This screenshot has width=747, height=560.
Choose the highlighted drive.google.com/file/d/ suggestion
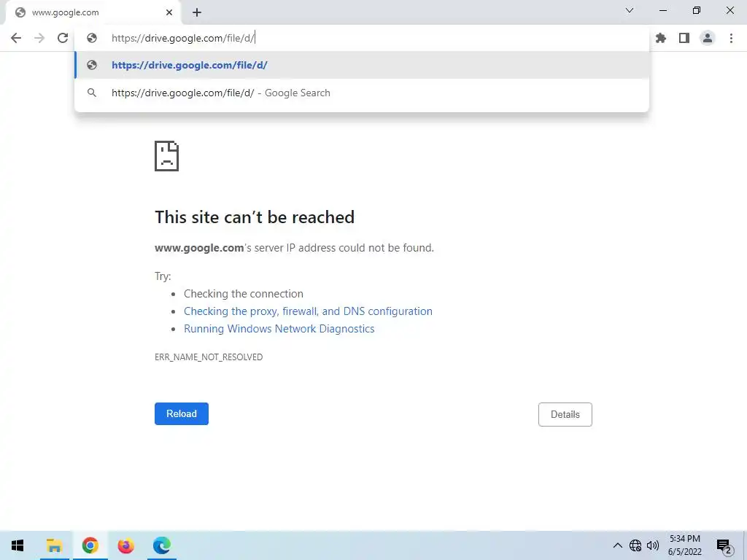tap(362, 65)
